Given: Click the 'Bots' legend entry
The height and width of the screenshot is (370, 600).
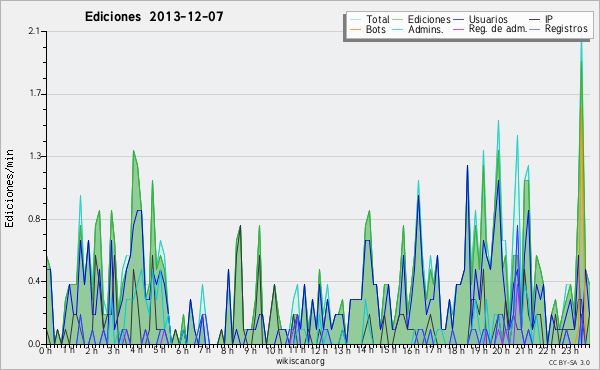Looking at the screenshot, I should pyautogui.click(x=368, y=29).
